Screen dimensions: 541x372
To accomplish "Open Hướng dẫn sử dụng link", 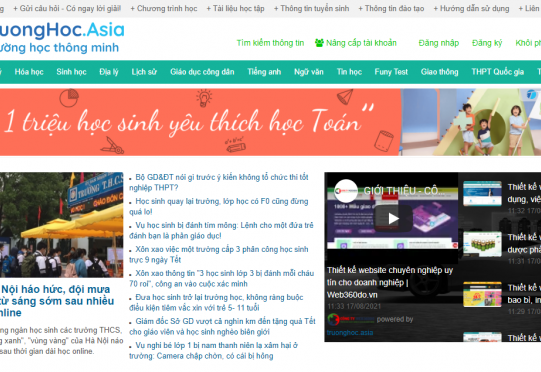I will coord(471,8).
